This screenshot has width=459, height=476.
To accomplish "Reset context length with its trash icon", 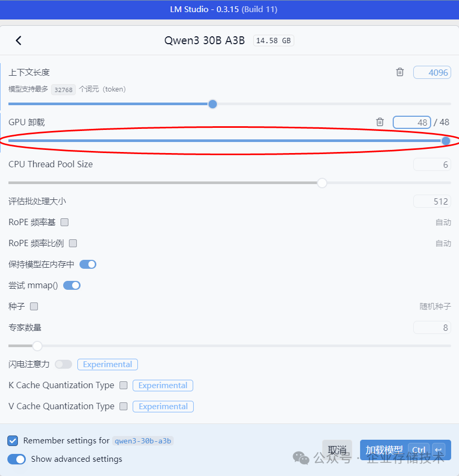I will (x=400, y=72).
